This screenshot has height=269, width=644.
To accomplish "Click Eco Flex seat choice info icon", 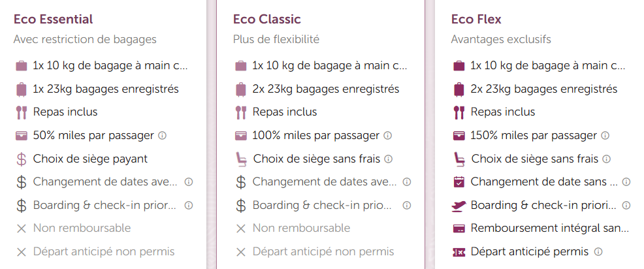I will coord(607,159).
